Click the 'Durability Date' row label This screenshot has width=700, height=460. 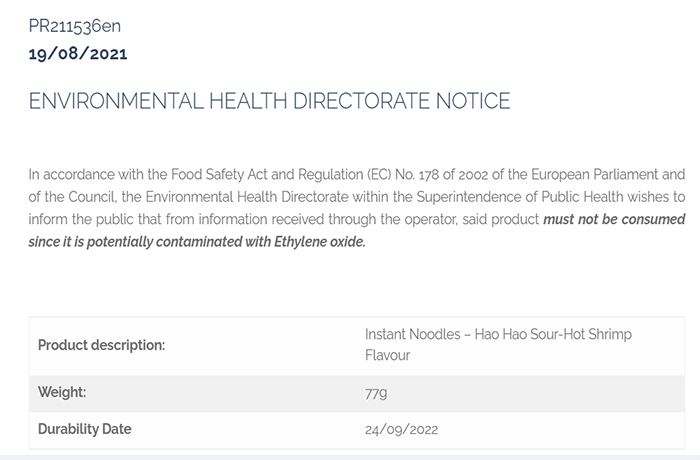click(x=85, y=429)
